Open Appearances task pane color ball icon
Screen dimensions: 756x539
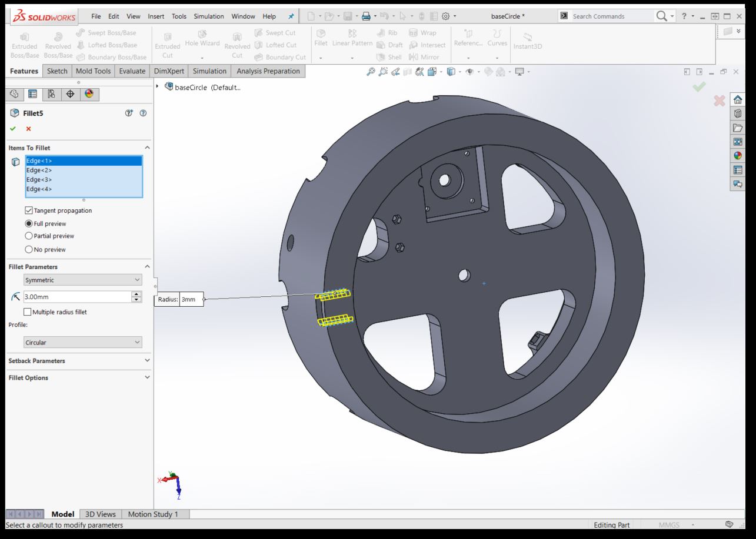737,156
